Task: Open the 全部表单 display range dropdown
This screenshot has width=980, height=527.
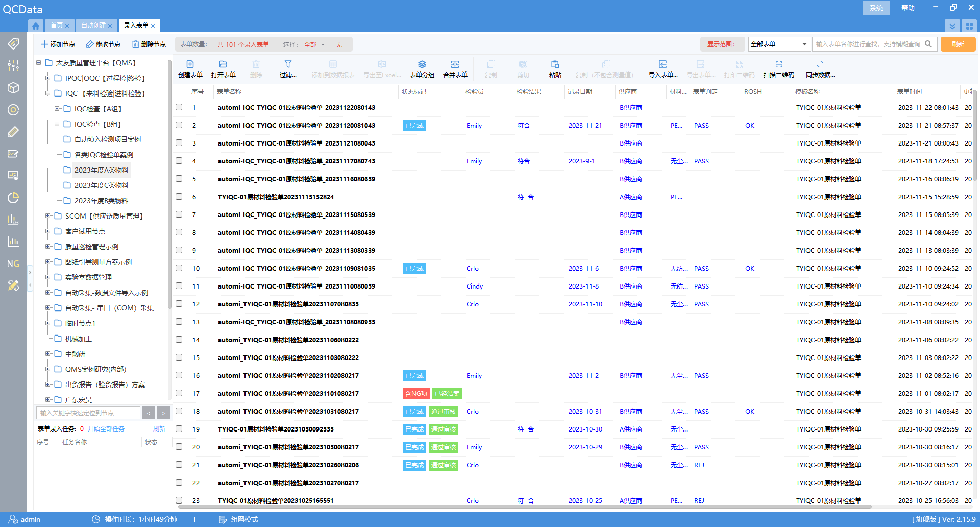Action: pyautogui.click(x=779, y=44)
